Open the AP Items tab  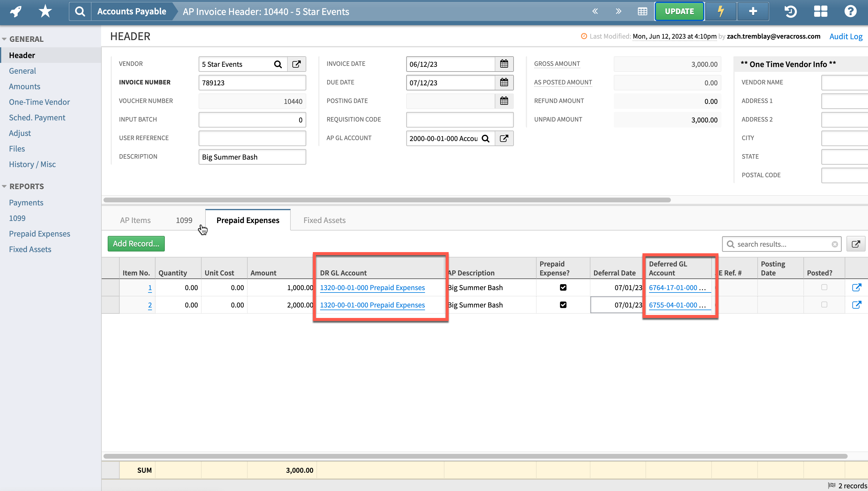[135, 220]
